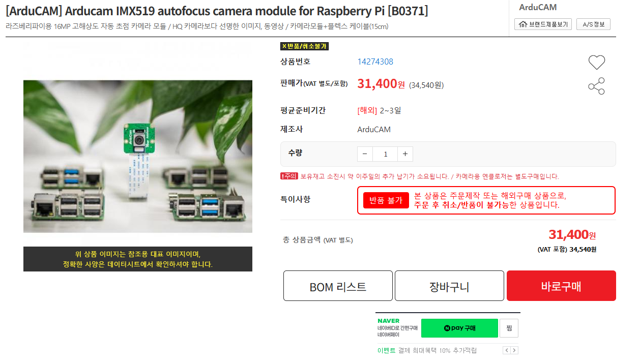Open 브랜드제품보기 with house icon
The image size is (639, 364).
(x=543, y=24)
